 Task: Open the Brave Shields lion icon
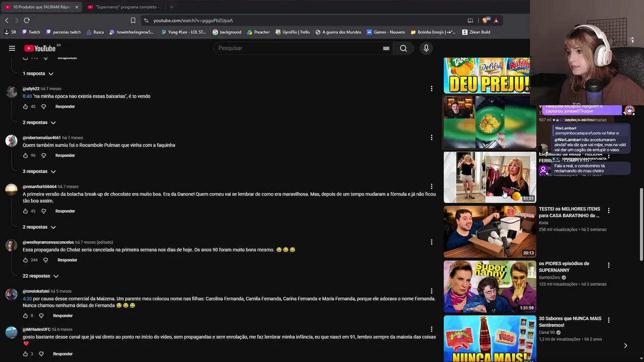(x=485, y=21)
